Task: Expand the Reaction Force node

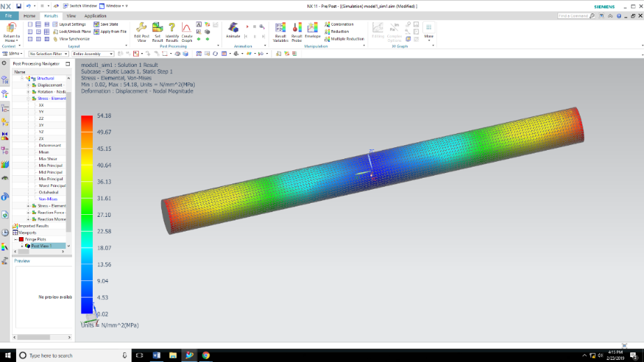Action: (x=29, y=212)
